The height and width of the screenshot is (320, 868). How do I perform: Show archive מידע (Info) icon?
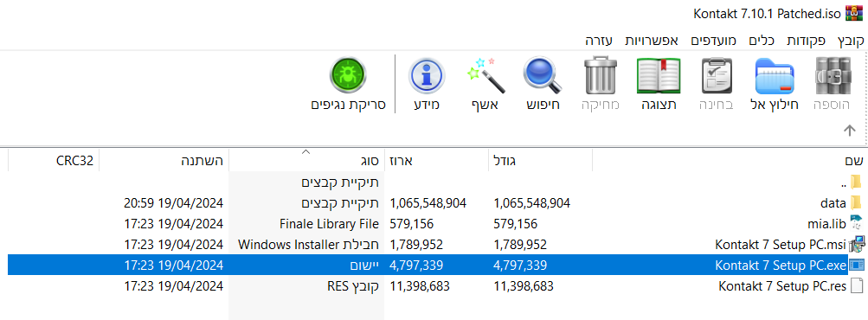click(427, 76)
